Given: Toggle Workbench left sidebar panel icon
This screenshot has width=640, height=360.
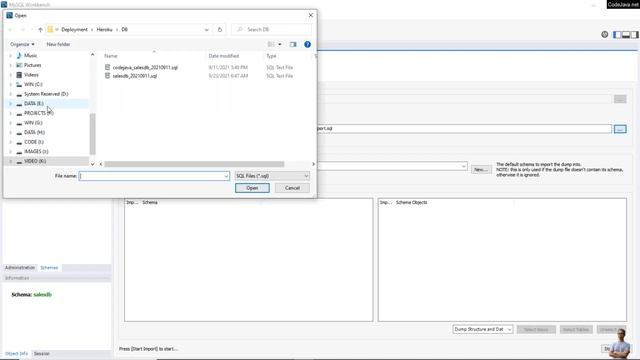Looking at the screenshot, I should pos(617,35).
